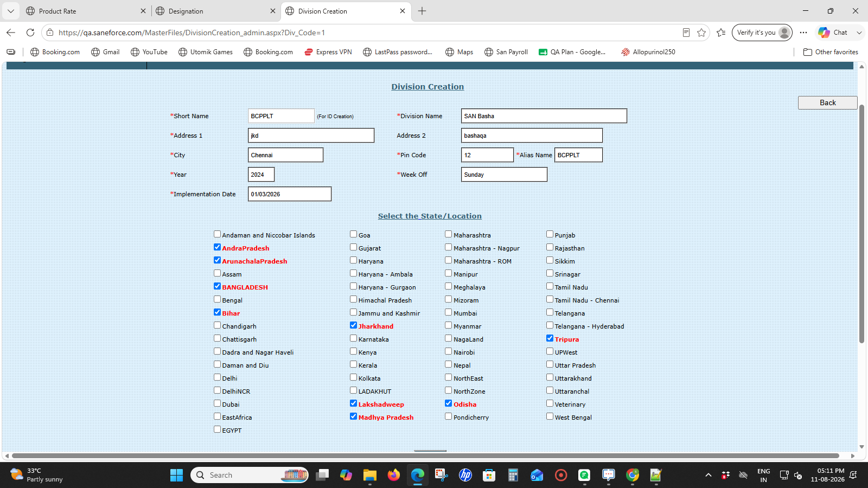Check the Maharashtra - Nagpur checkbox
This screenshot has width=868, height=488.
pyautogui.click(x=449, y=247)
